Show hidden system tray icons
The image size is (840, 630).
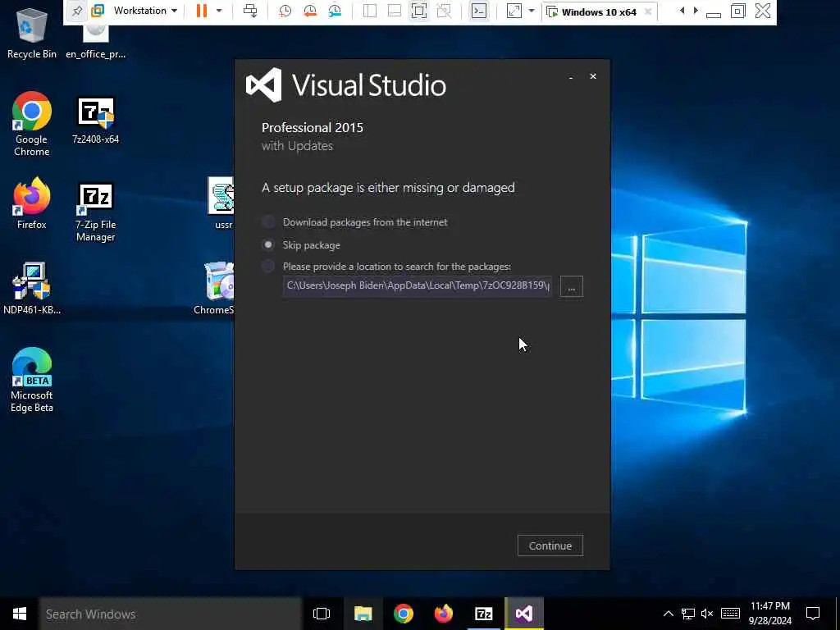pos(668,614)
